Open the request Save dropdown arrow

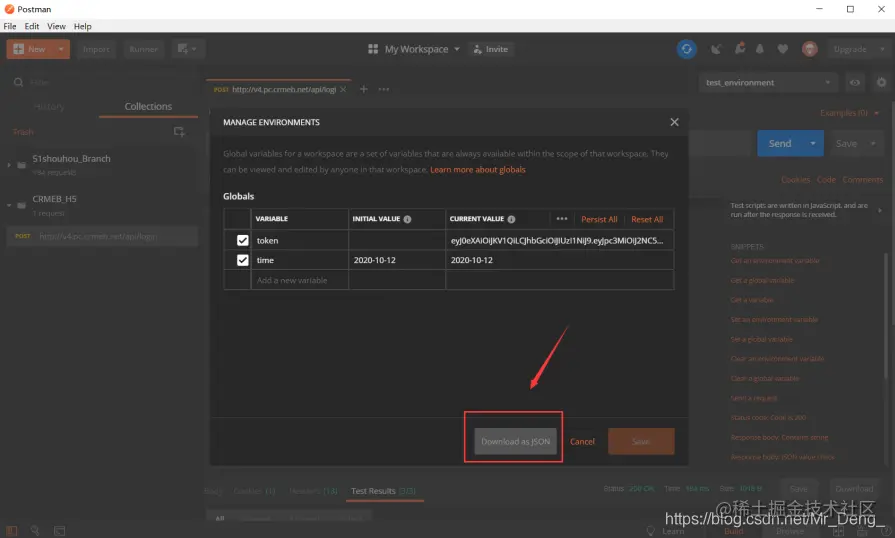(873, 143)
